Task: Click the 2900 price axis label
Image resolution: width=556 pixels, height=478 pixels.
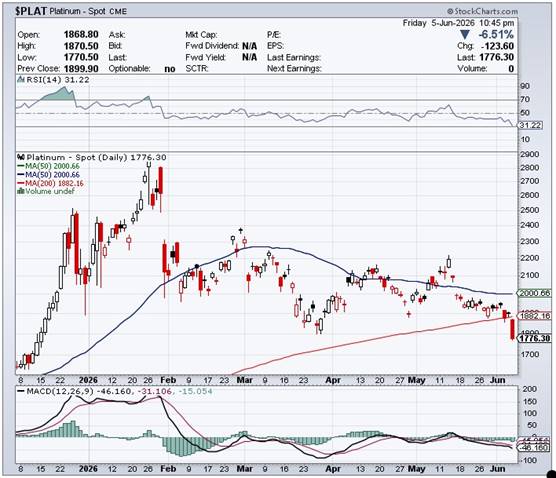Action: [530, 154]
